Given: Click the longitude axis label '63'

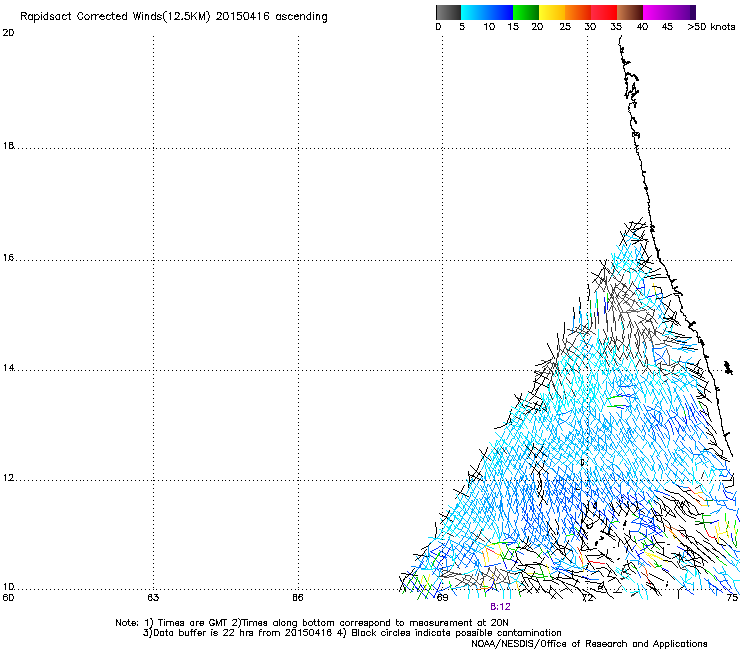Looking at the screenshot, I should (153, 598).
